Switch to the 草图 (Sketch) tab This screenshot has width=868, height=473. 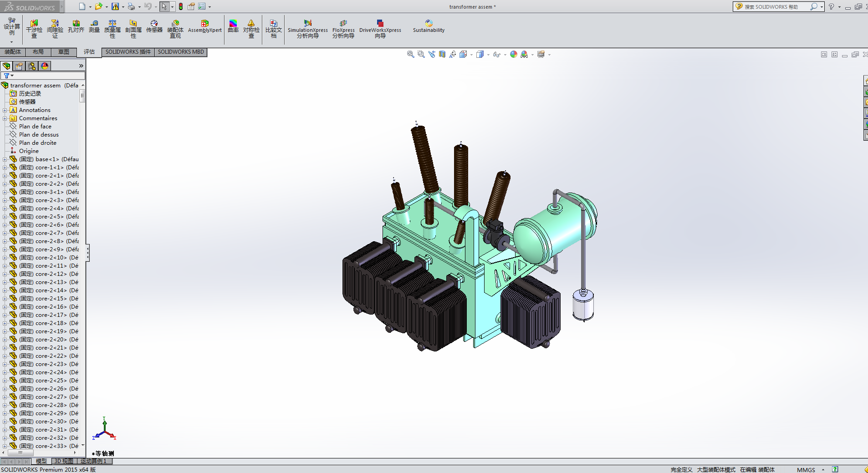tap(64, 52)
